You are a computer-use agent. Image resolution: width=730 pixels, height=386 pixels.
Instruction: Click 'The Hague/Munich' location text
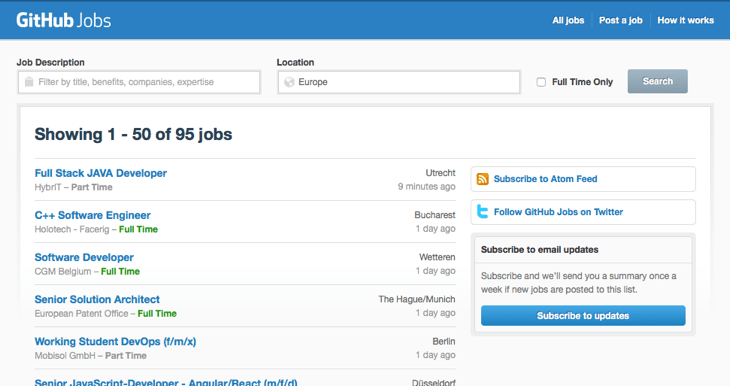[417, 299]
